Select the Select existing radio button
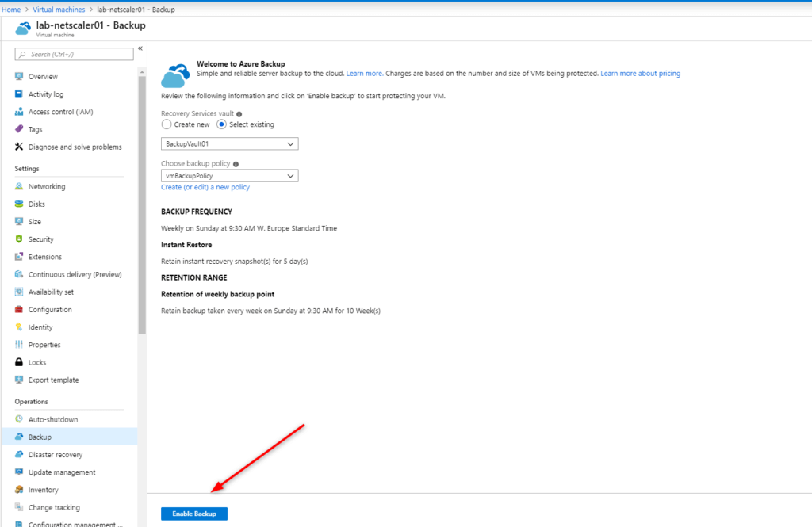Image resolution: width=812 pixels, height=527 pixels. tap(222, 124)
